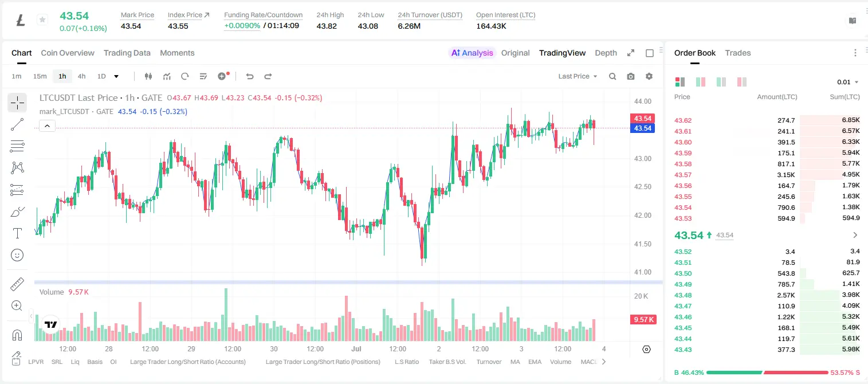Click the AI Analysis button
This screenshot has width=868, height=384.
(x=472, y=53)
